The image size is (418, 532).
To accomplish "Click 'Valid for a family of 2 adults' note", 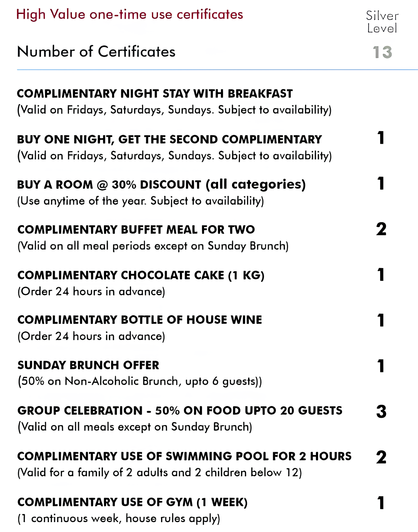I will tap(160, 472).
